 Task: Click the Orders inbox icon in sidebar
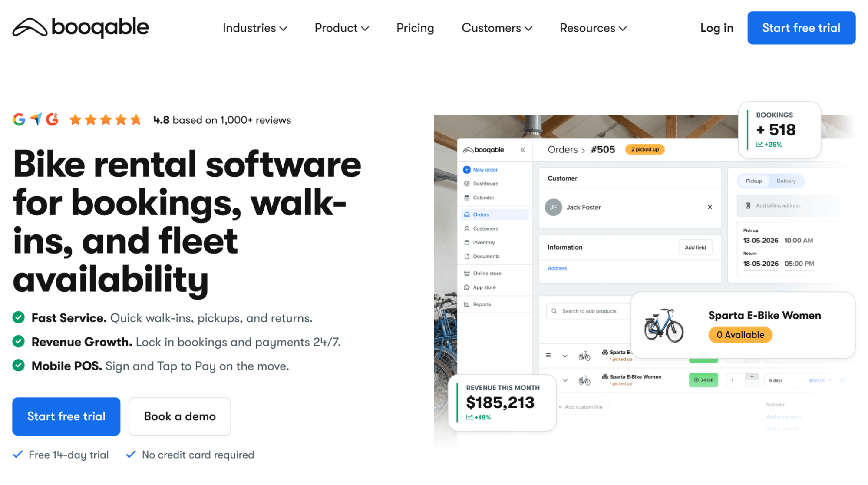pyautogui.click(x=467, y=214)
